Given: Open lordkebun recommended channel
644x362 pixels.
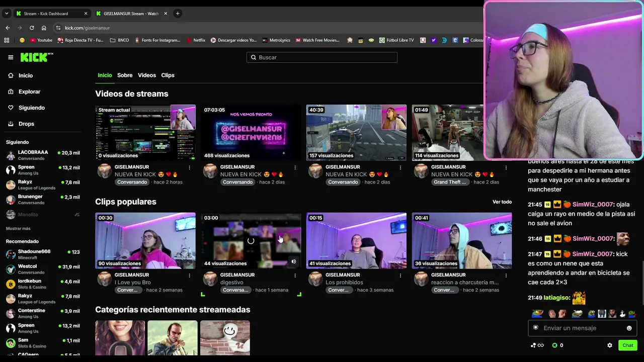Looking at the screenshot, I should tap(43, 284).
